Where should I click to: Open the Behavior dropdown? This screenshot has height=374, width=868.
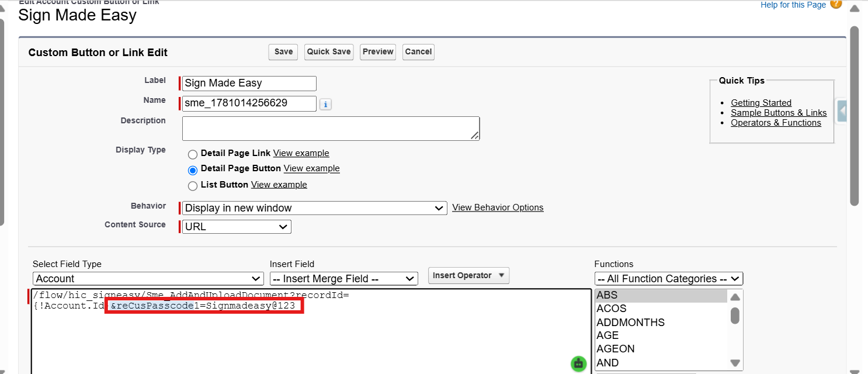tap(314, 208)
